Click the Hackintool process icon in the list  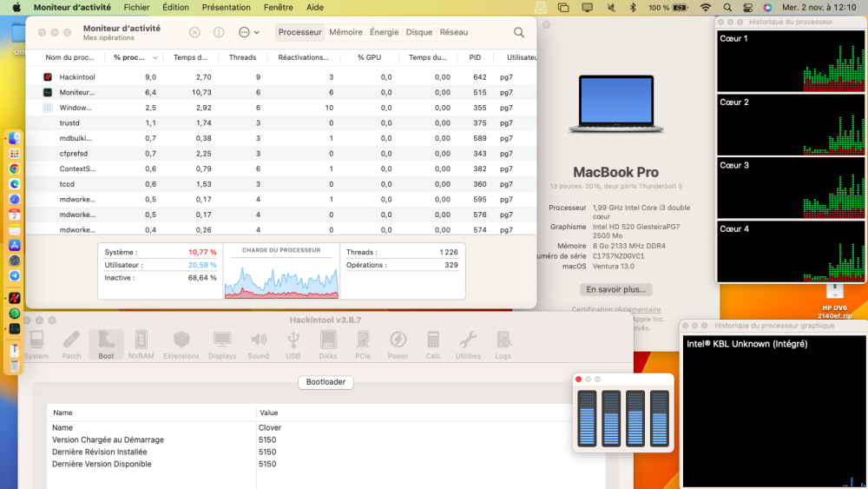[x=48, y=77]
